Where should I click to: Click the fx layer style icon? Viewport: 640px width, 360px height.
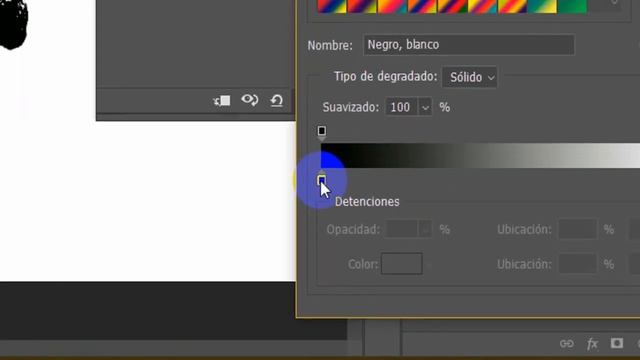(x=592, y=344)
